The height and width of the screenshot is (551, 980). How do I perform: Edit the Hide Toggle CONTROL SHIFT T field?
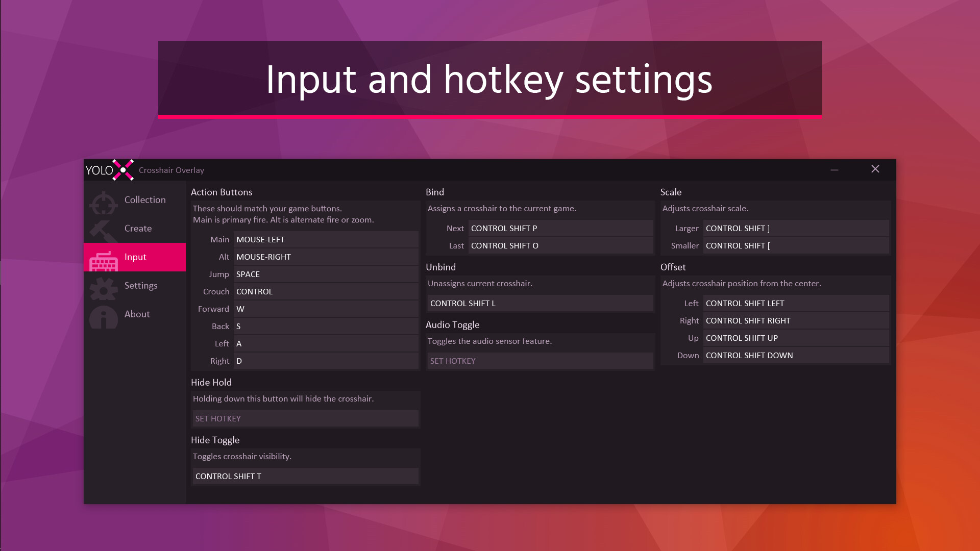pos(305,476)
